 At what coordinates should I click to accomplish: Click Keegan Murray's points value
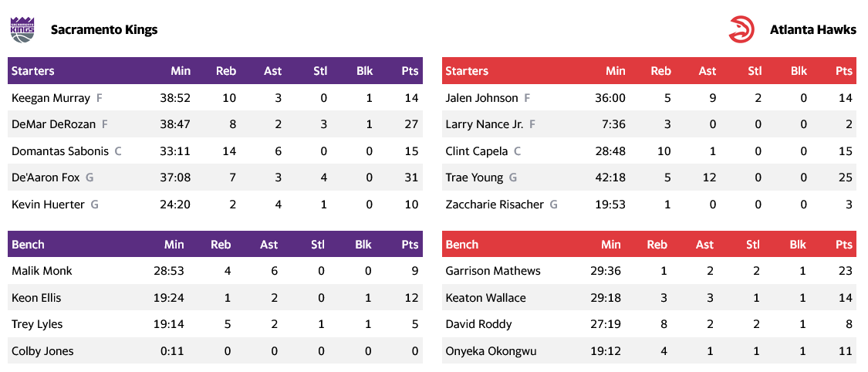tap(410, 98)
